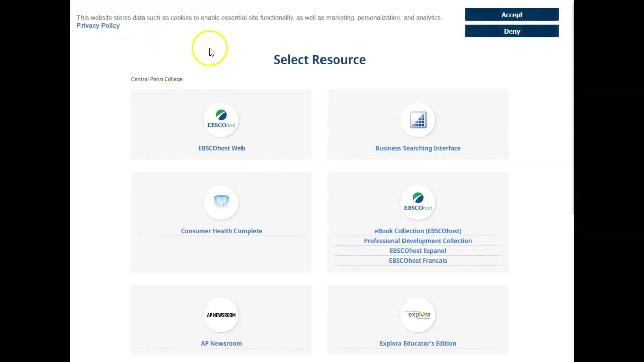
Task: Click the Select Resource heading
Action: tap(319, 60)
